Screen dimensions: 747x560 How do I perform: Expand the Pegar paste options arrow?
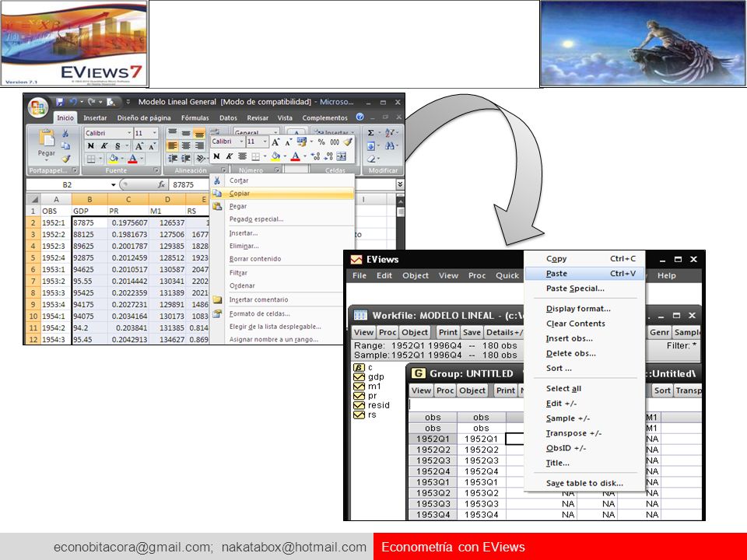point(46,159)
